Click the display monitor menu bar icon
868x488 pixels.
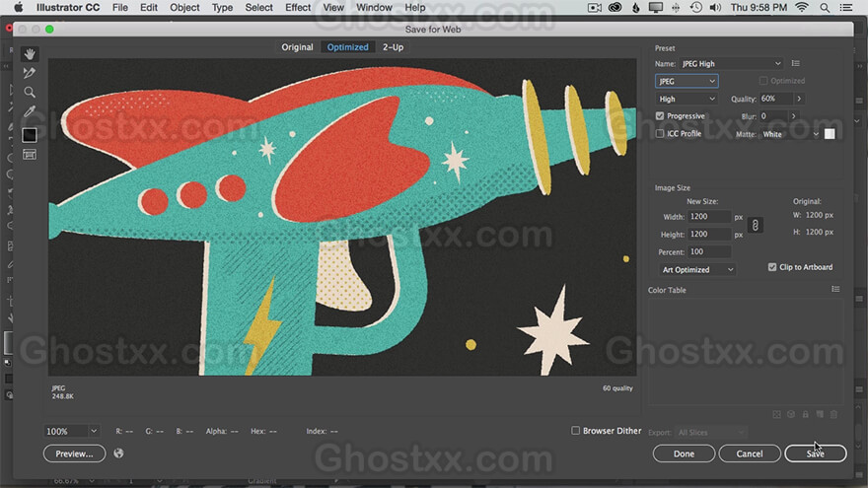655,7
